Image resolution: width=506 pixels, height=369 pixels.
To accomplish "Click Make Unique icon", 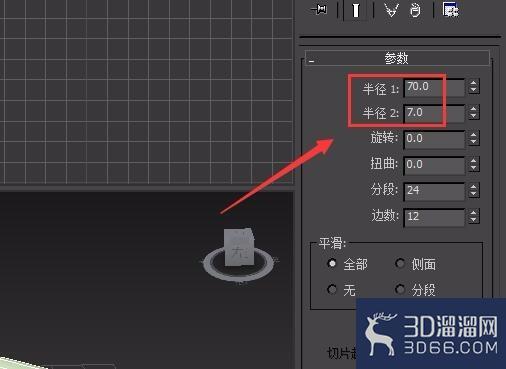I will (391, 10).
